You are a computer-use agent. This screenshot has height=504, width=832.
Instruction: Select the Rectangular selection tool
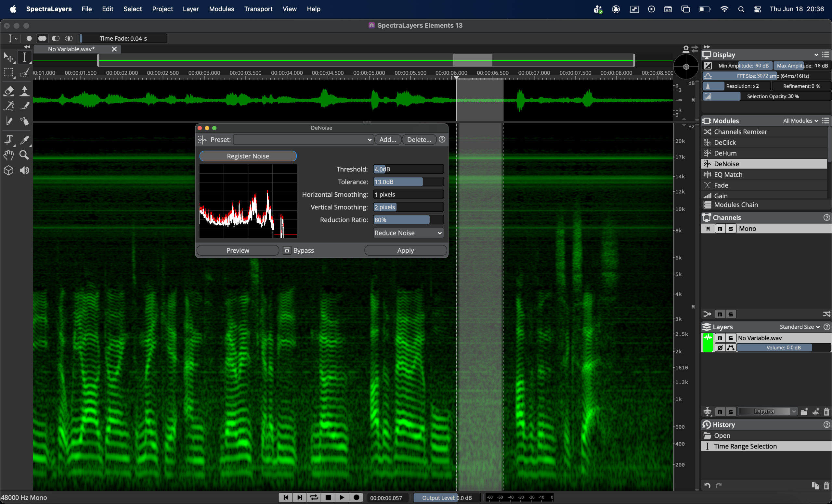click(x=8, y=73)
